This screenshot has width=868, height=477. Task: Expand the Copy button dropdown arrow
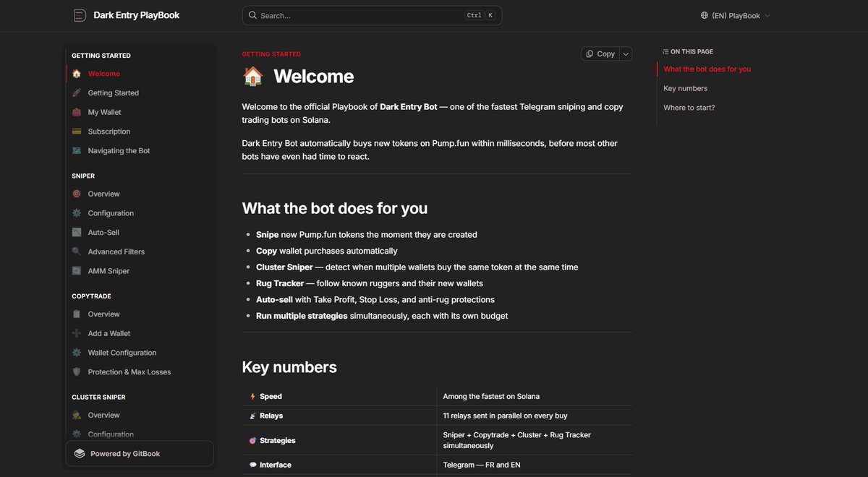(x=626, y=53)
